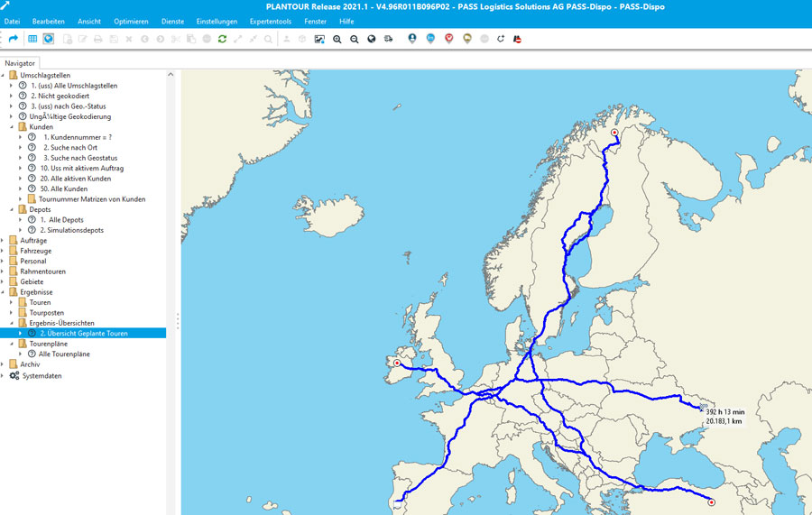Click the route endpoint flag near '392 h 13 min'
Viewport: 812px width, 515px height.
(x=703, y=408)
